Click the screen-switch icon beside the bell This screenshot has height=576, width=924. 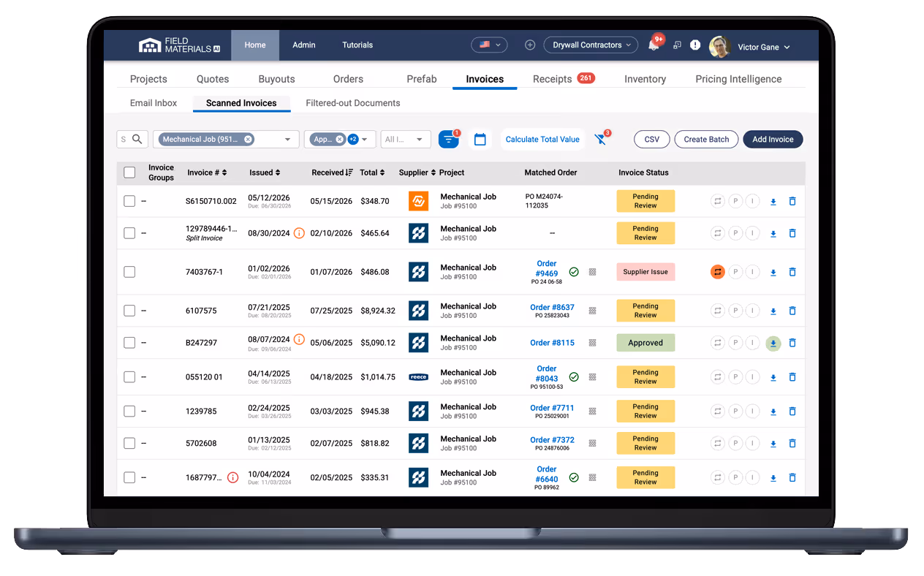(677, 45)
